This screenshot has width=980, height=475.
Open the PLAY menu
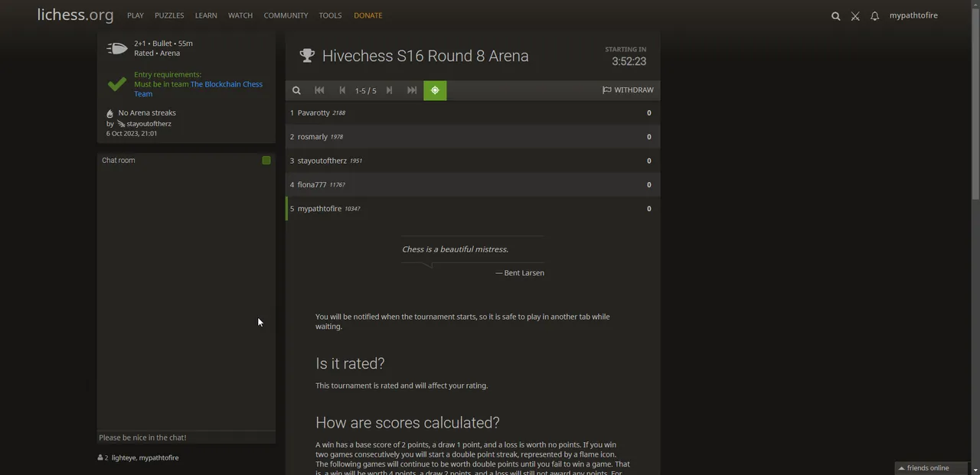(136, 15)
